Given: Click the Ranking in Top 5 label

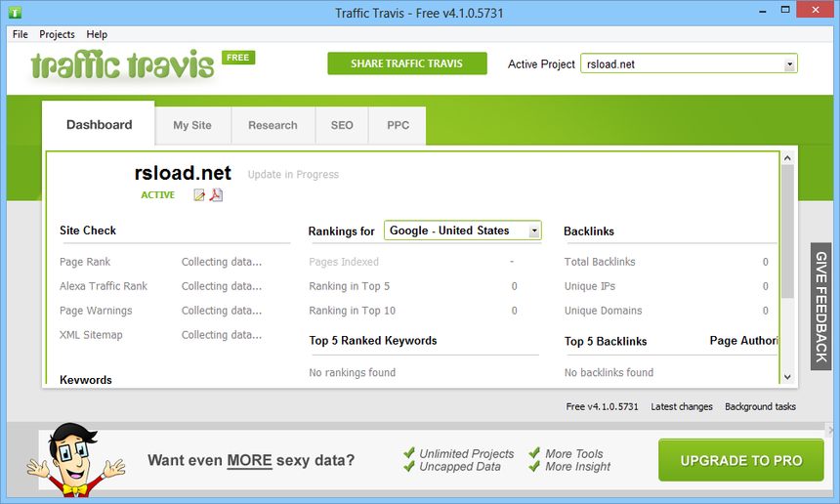Looking at the screenshot, I should click(x=350, y=286).
